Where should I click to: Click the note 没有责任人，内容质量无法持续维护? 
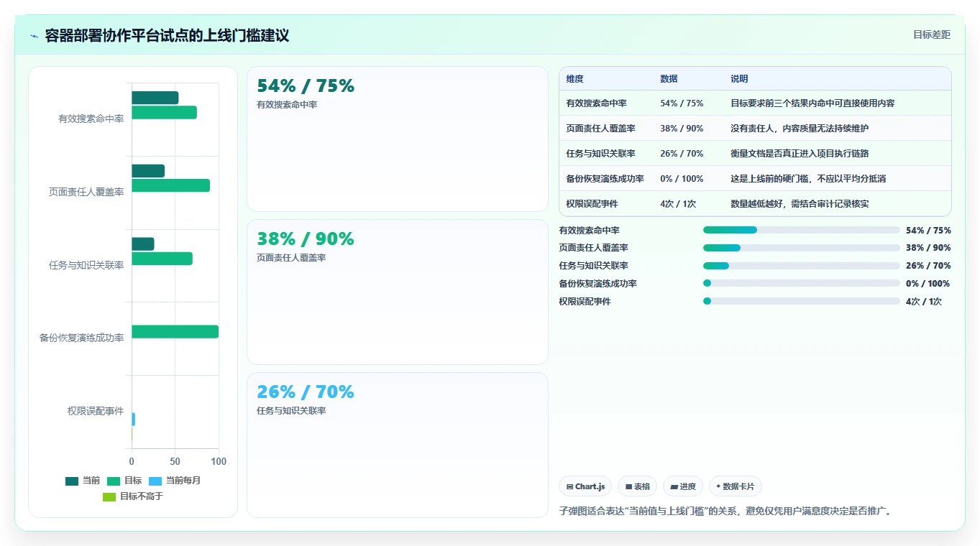(x=800, y=129)
